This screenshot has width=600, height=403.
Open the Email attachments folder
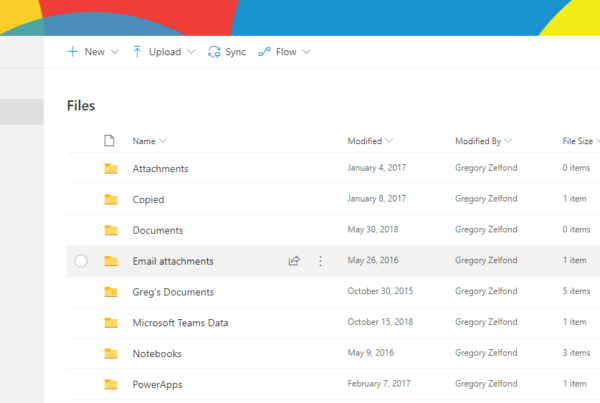(173, 261)
